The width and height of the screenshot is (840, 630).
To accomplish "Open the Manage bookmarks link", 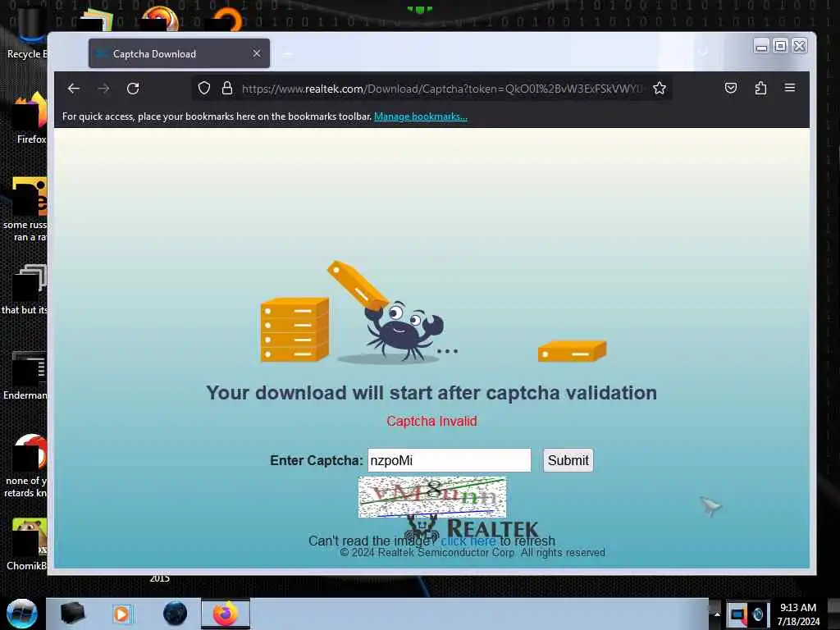I will [421, 116].
